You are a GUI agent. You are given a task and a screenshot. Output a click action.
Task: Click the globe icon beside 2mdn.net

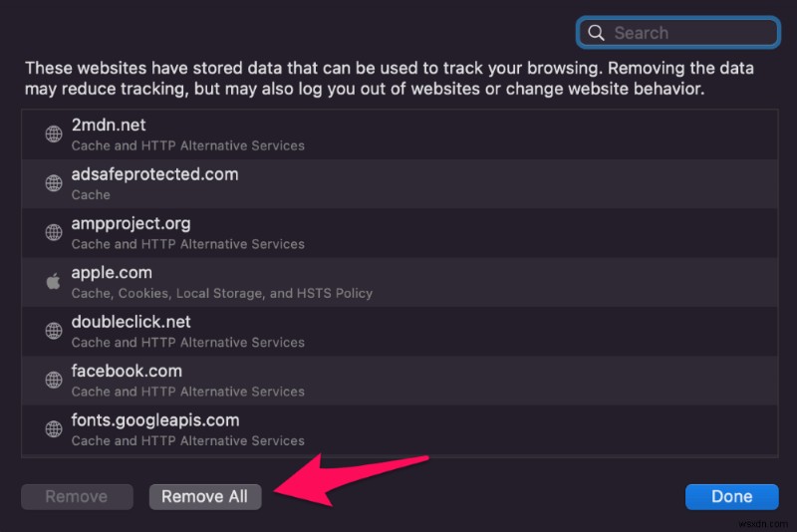(x=54, y=134)
